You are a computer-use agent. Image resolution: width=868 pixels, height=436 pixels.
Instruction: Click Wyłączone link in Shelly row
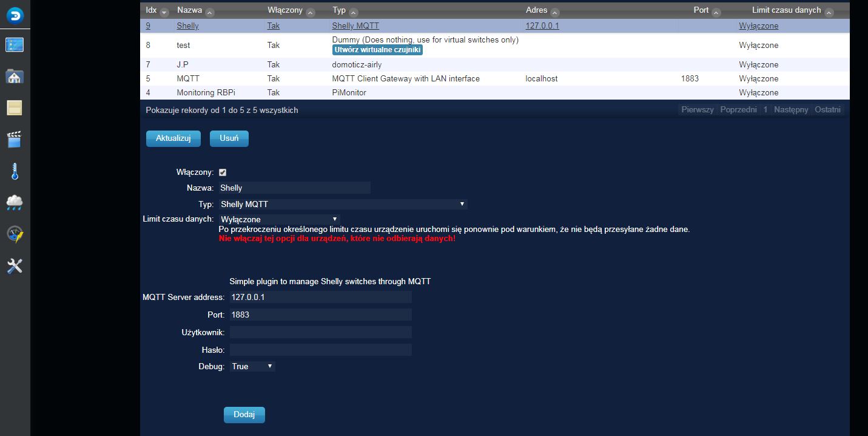coord(759,26)
